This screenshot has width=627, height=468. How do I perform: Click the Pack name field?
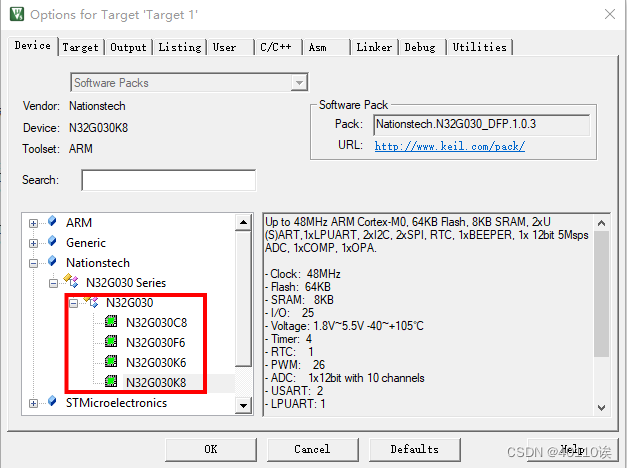coord(482,125)
